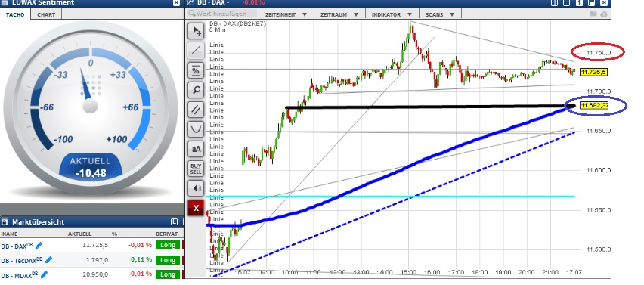Click the chart icon in DB - DAX title bar
Viewport: 644px width, 285px height.
point(190,2)
